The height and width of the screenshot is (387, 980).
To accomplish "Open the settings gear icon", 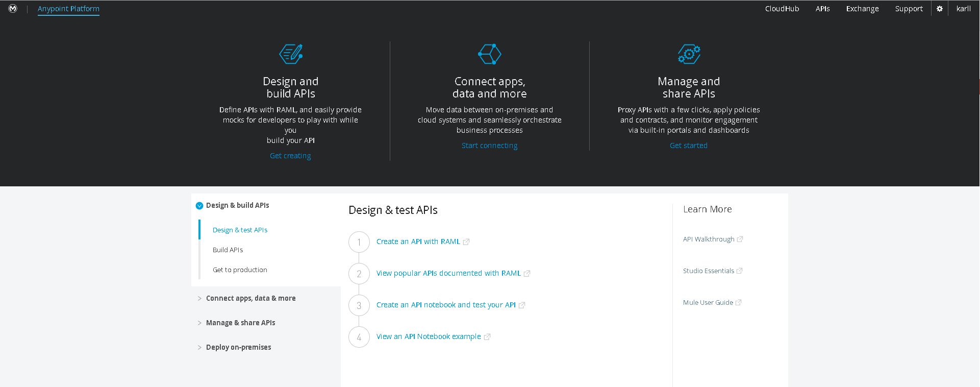I will point(940,9).
